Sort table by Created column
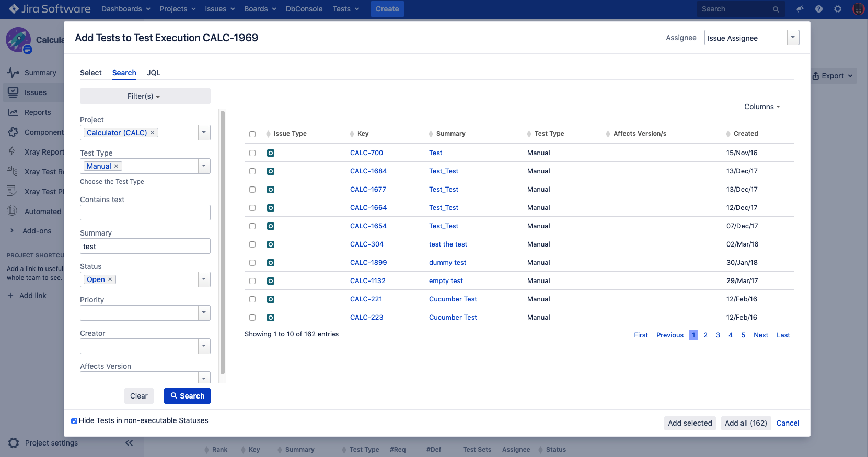 coord(742,134)
